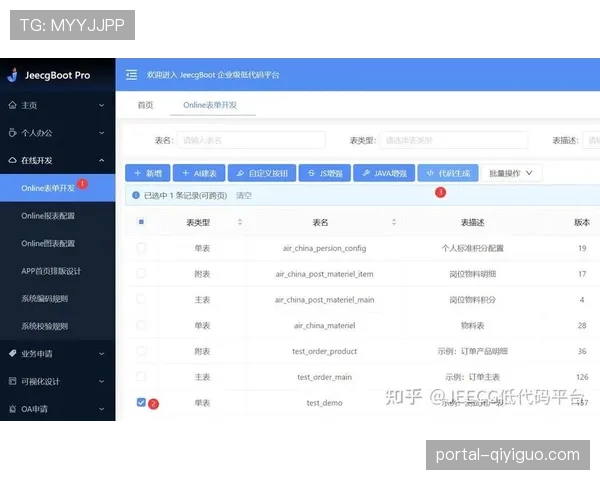The height and width of the screenshot is (480, 600).
Task: Focus the 表名 search input field
Action: 251,140
